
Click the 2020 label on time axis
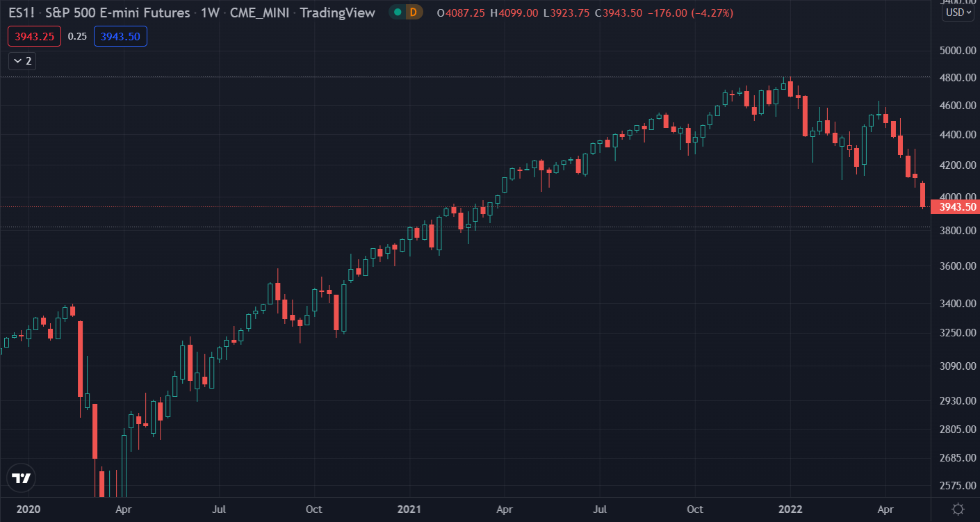tap(28, 509)
